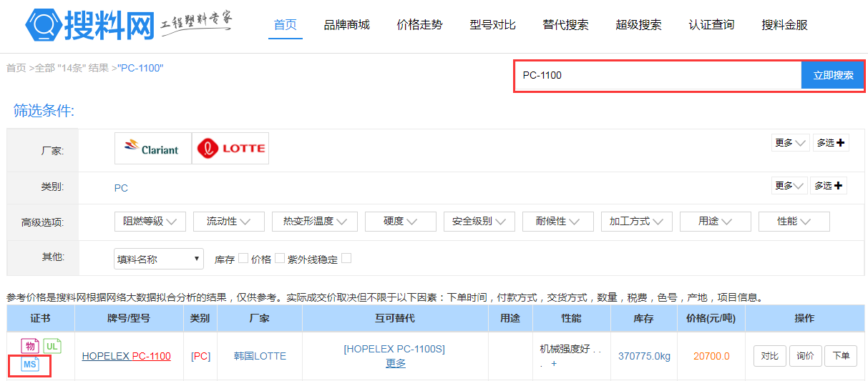The height and width of the screenshot is (381, 868).
Task: Select the LOTTE manufacturer logo
Action: (x=230, y=149)
